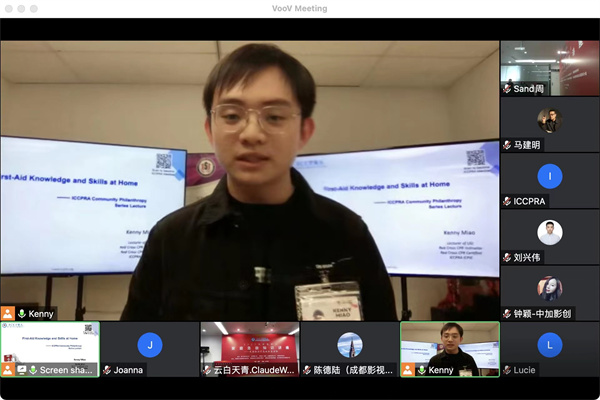
Task: Click the VooV Meeting window title
Action: [300, 8]
